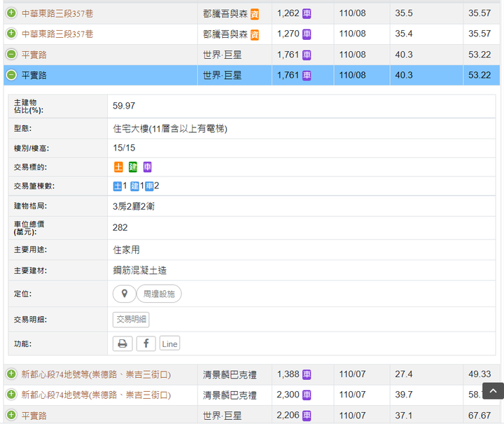Click 鋼筋混凝土造 material value
The height and width of the screenshot is (424, 504).
point(140,270)
